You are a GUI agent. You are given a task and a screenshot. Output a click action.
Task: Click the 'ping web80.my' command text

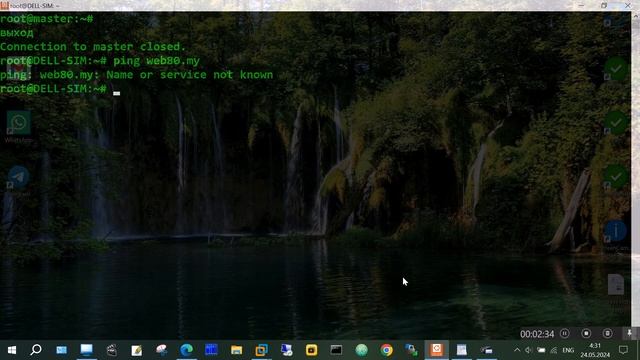(156, 61)
